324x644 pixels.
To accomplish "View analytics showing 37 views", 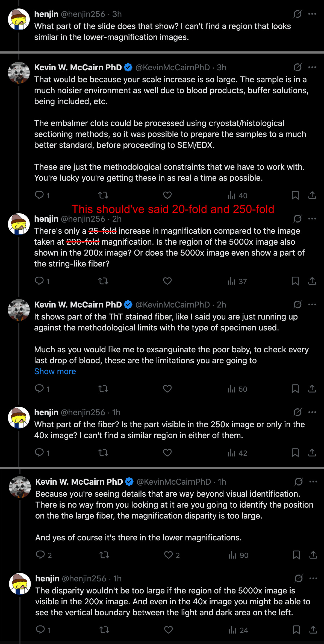I will pyautogui.click(x=237, y=281).
